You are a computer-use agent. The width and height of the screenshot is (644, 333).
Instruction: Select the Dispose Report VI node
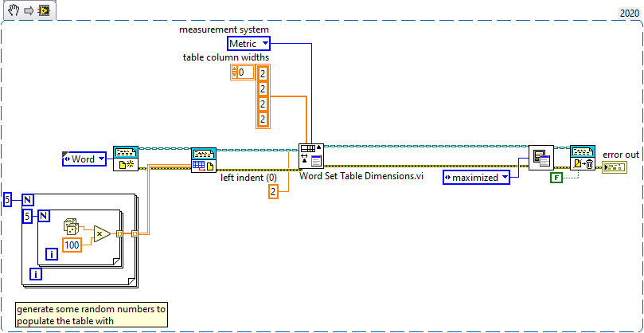point(583,158)
